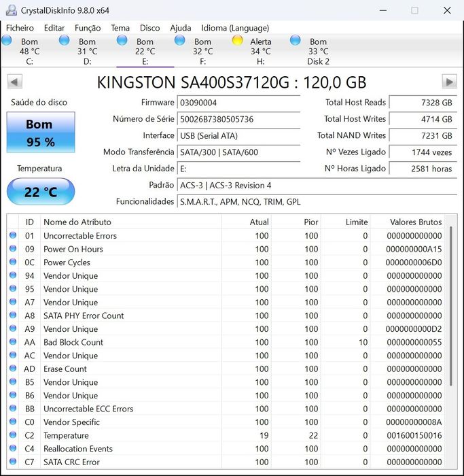Click the Pior column header
Image resolution: width=464 pixels, height=476 pixels.
tap(296, 222)
